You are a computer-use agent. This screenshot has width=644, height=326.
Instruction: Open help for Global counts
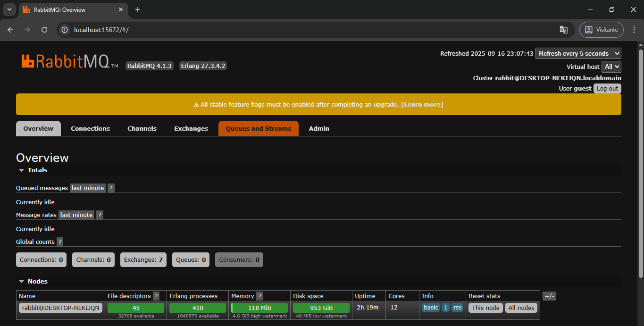point(60,242)
